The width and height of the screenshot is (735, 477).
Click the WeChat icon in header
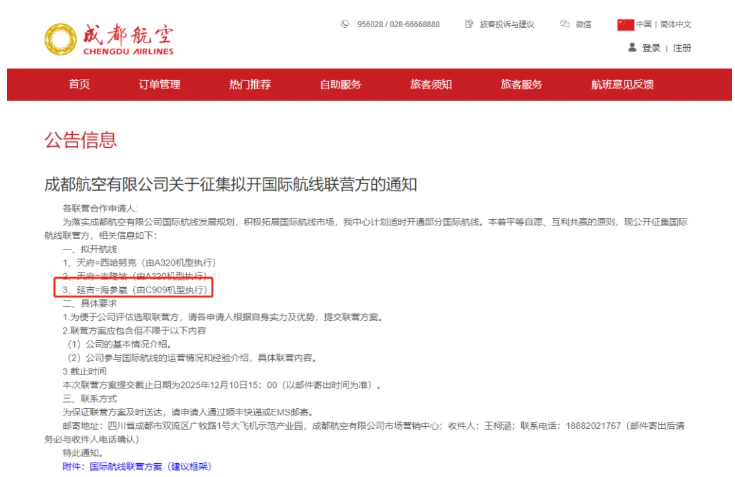click(x=565, y=24)
